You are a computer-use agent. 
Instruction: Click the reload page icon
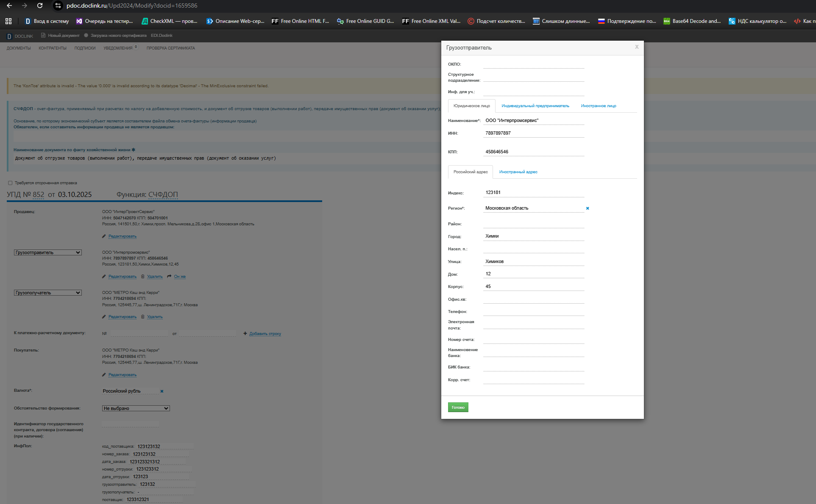tap(40, 6)
